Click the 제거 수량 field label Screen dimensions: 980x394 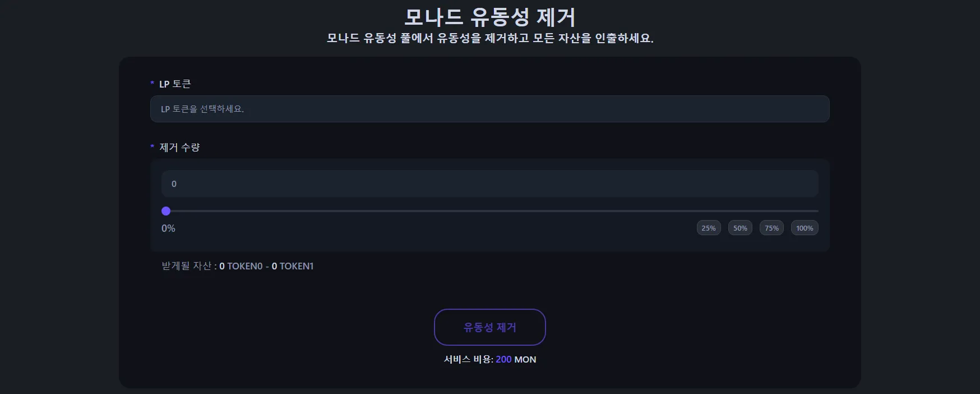[179, 147]
